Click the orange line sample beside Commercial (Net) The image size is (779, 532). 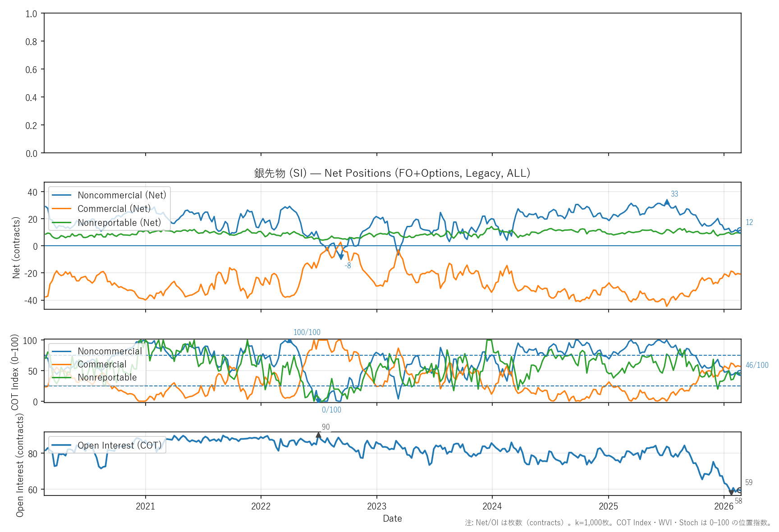click(x=61, y=209)
